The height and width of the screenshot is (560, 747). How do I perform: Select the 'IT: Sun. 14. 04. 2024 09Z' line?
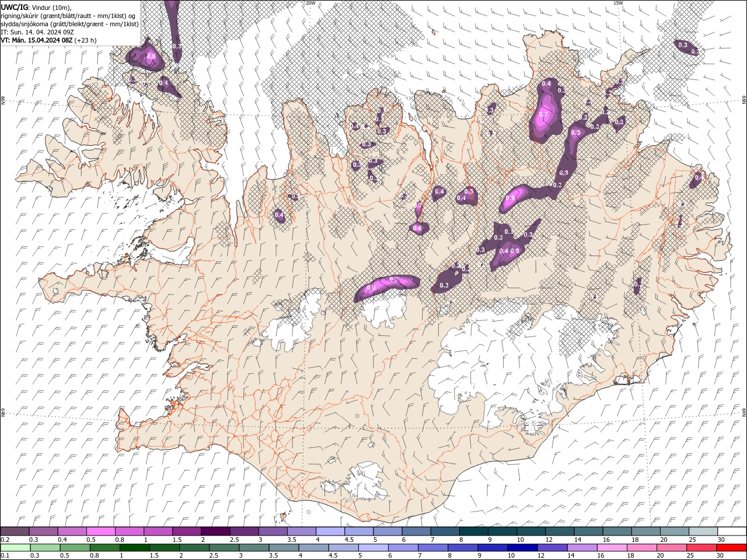[37, 32]
